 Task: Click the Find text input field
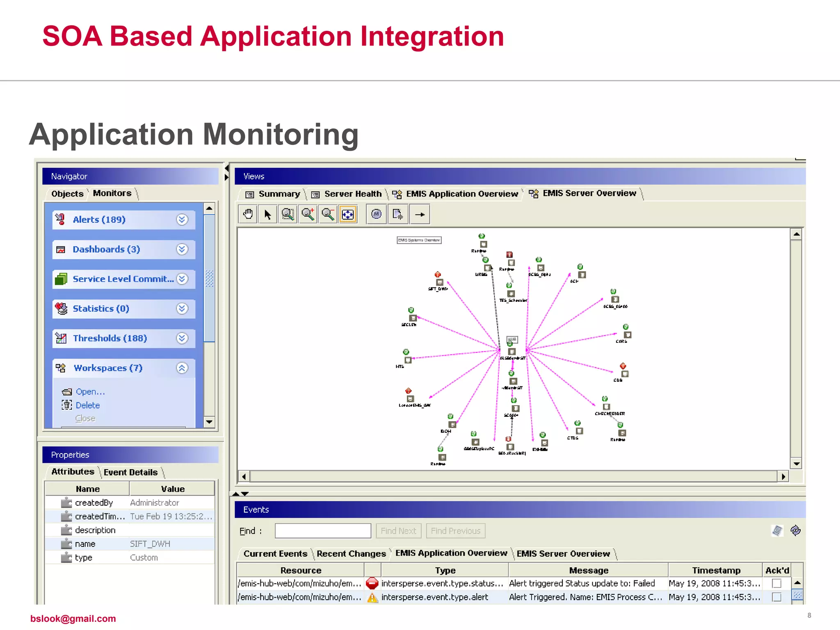tap(323, 531)
